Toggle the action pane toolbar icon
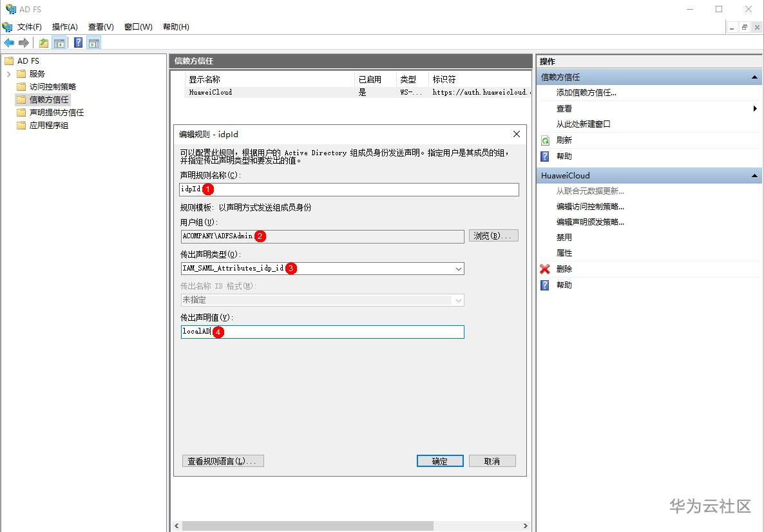 pos(94,43)
